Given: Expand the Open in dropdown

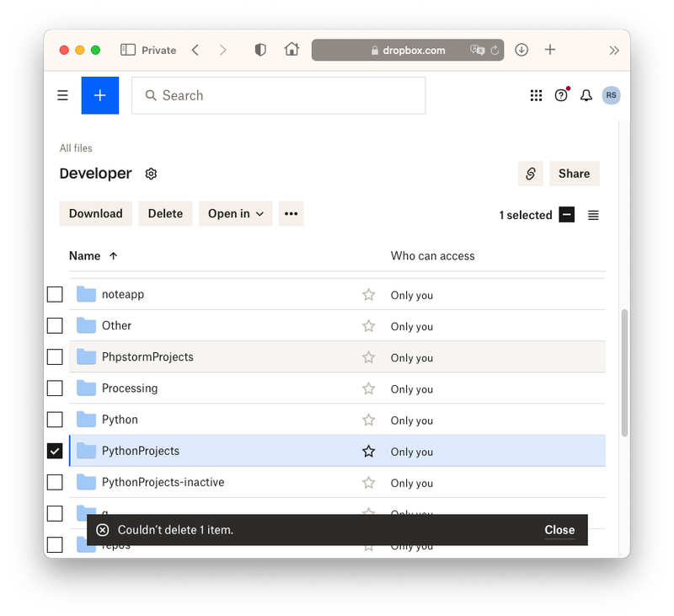Looking at the screenshot, I should click(x=235, y=214).
